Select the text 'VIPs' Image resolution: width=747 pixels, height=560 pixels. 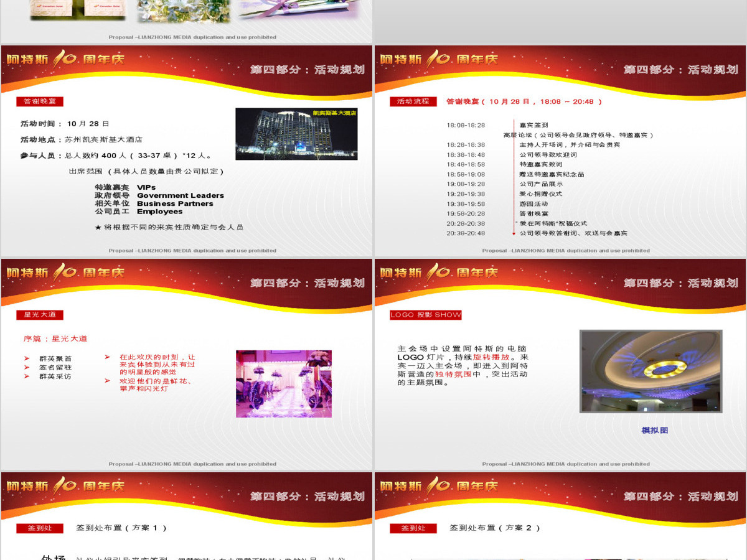146,187
